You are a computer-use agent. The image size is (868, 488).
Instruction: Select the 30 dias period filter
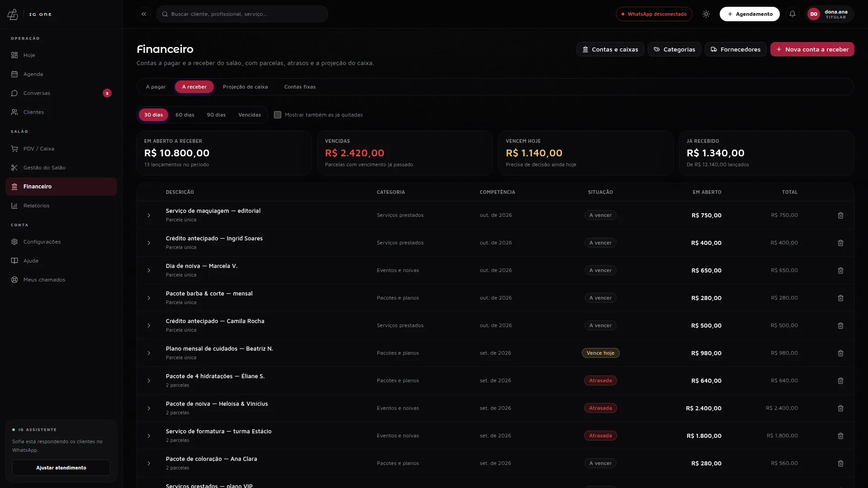tap(153, 115)
